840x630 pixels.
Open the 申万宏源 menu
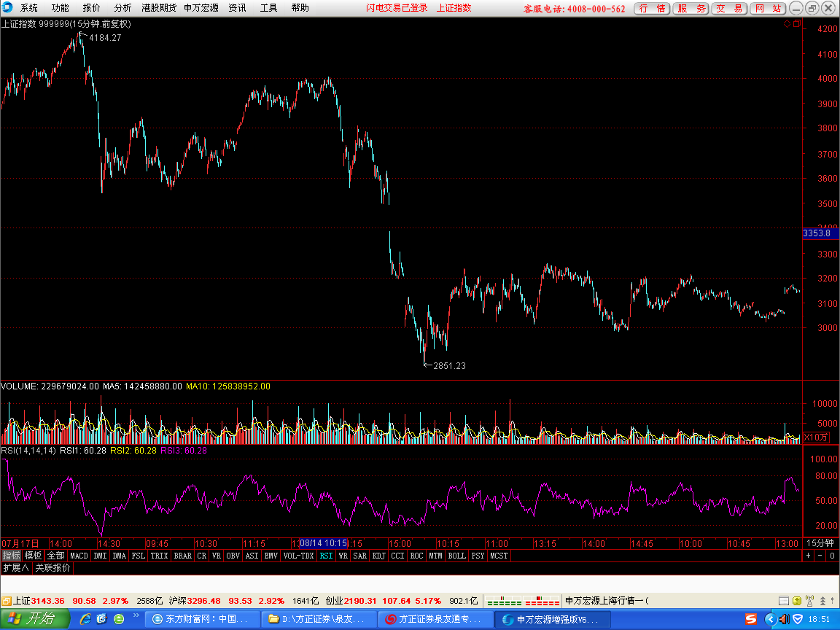[x=201, y=8]
